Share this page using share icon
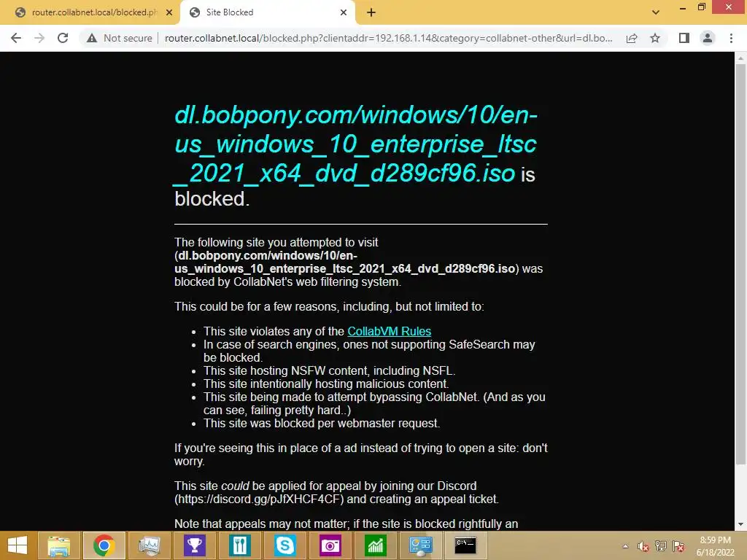 pos(632,38)
